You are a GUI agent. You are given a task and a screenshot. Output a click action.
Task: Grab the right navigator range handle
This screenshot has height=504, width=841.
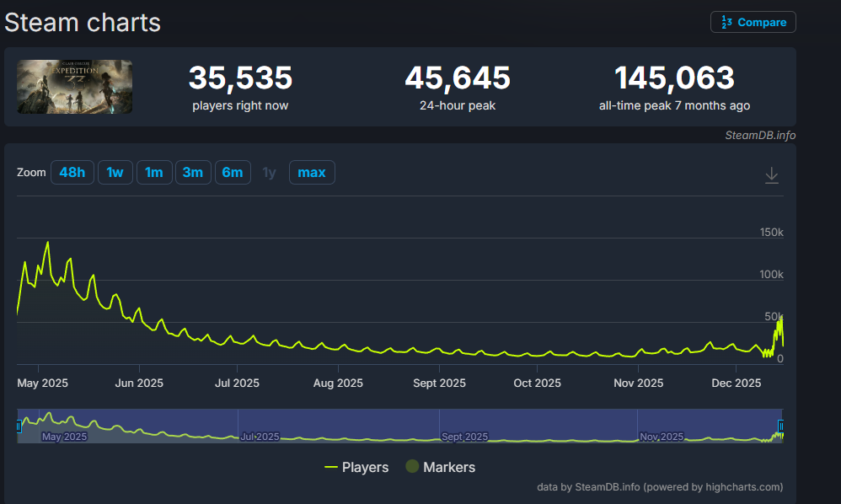781,426
